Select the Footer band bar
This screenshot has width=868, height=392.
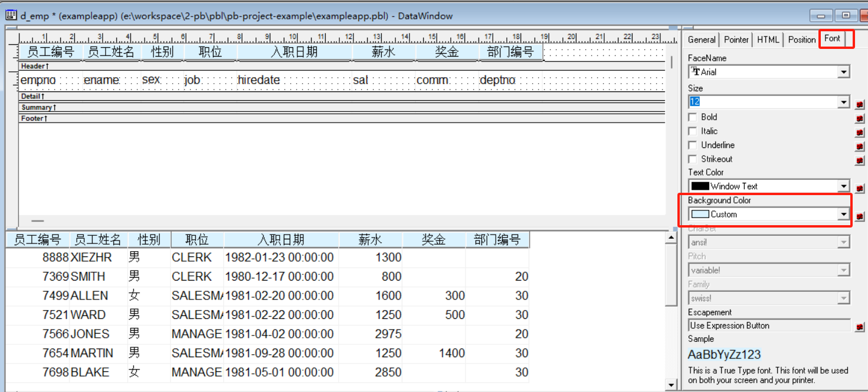pyautogui.click(x=342, y=118)
